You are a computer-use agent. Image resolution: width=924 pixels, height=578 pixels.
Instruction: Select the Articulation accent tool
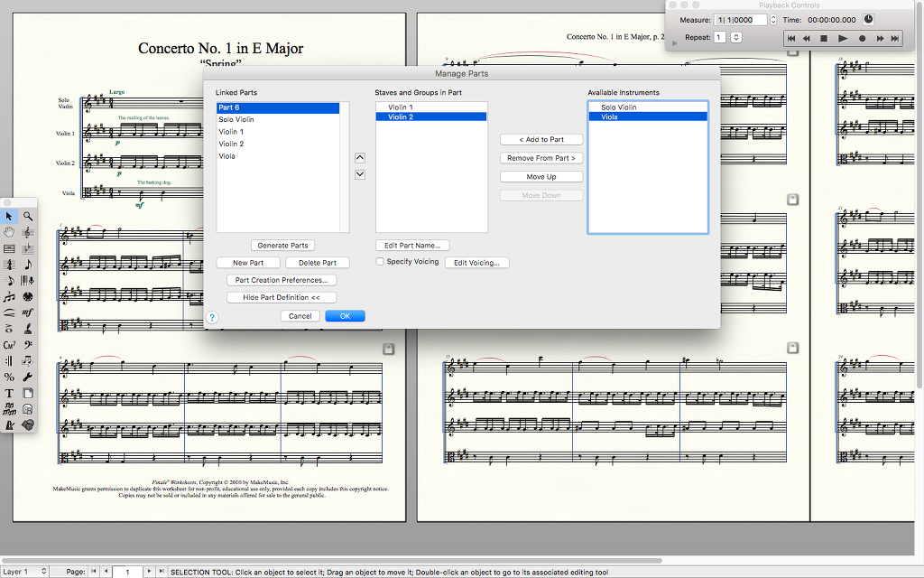tap(9, 328)
